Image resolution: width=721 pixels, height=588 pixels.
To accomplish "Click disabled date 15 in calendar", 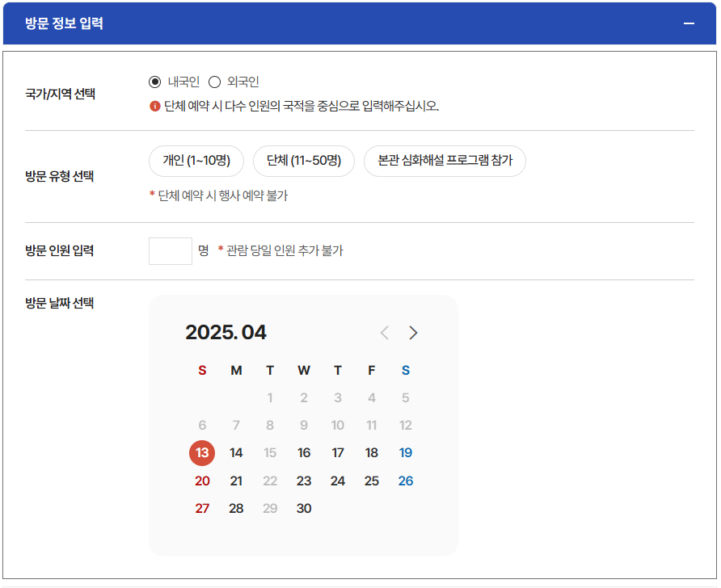I will point(270,453).
